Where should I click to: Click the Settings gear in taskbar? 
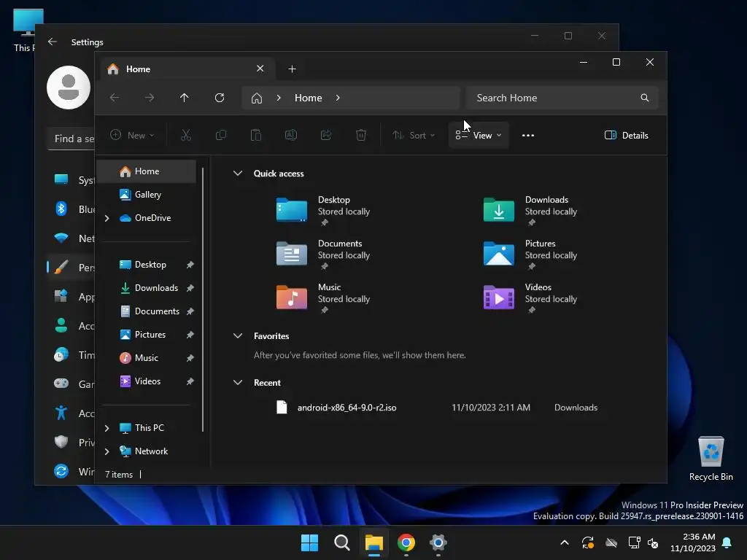coord(438,542)
